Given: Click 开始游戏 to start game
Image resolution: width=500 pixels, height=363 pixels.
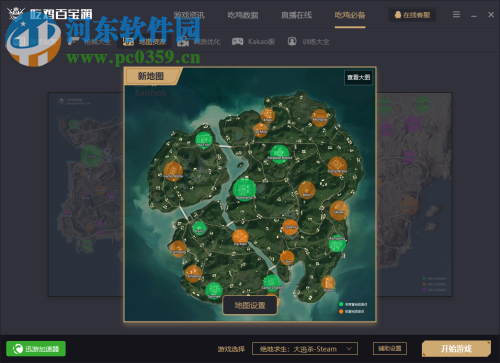Looking at the screenshot, I should point(456,349).
